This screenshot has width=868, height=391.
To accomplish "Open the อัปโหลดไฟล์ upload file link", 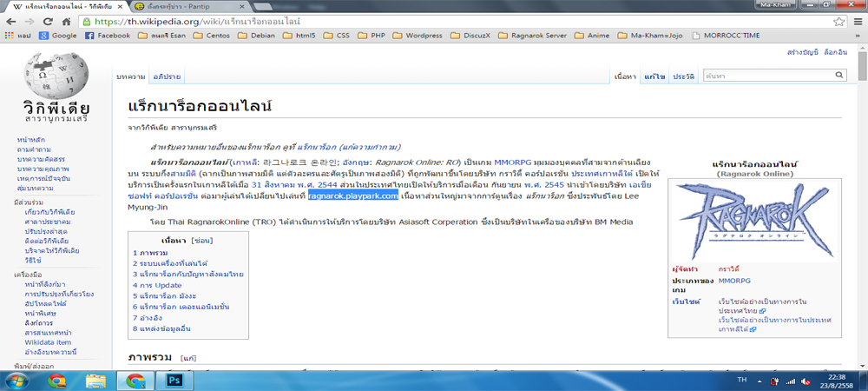I will 43,303.
